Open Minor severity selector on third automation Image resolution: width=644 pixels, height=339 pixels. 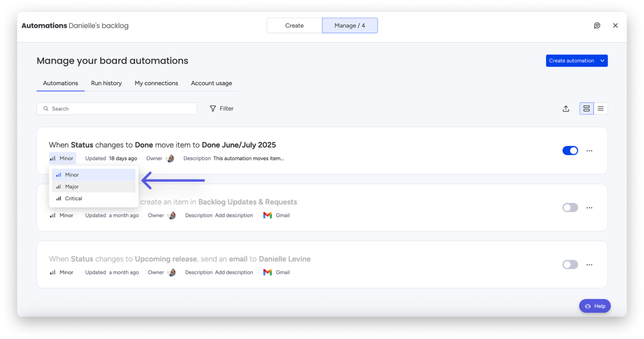pyautogui.click(x=62, y=272)
